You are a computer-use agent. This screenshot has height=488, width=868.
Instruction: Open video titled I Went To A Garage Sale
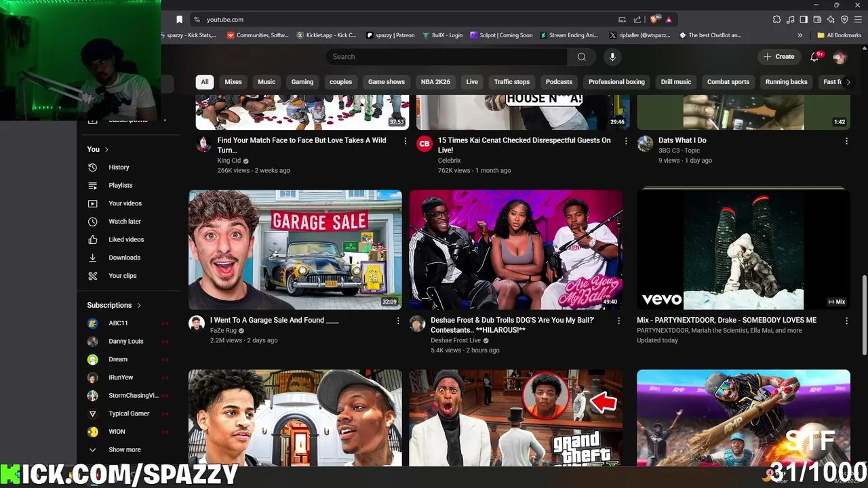(x=274, y=321)
